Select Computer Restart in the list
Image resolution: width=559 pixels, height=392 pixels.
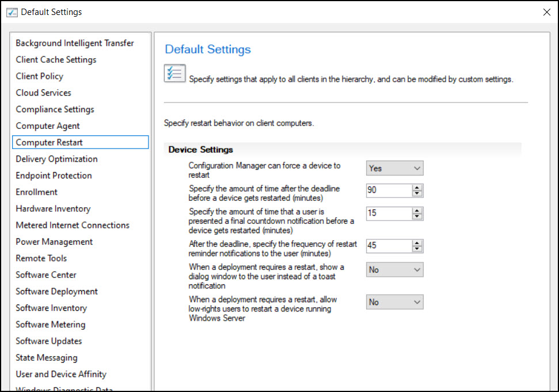pos(80,142)
